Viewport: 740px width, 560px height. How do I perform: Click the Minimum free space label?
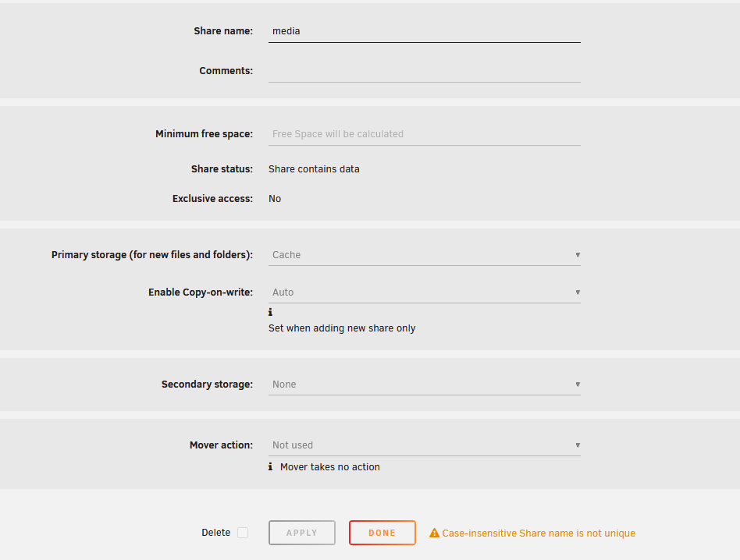click(204, 134)
